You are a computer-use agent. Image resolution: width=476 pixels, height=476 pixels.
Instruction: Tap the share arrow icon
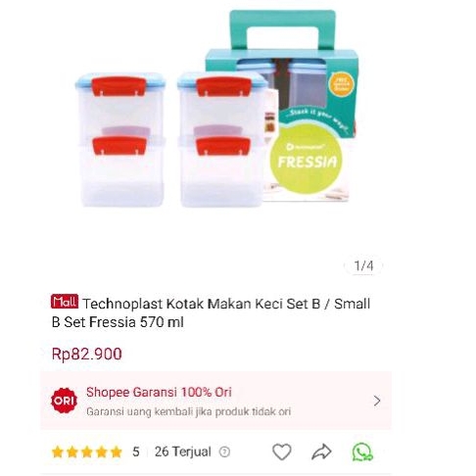[x=321, y=452]
